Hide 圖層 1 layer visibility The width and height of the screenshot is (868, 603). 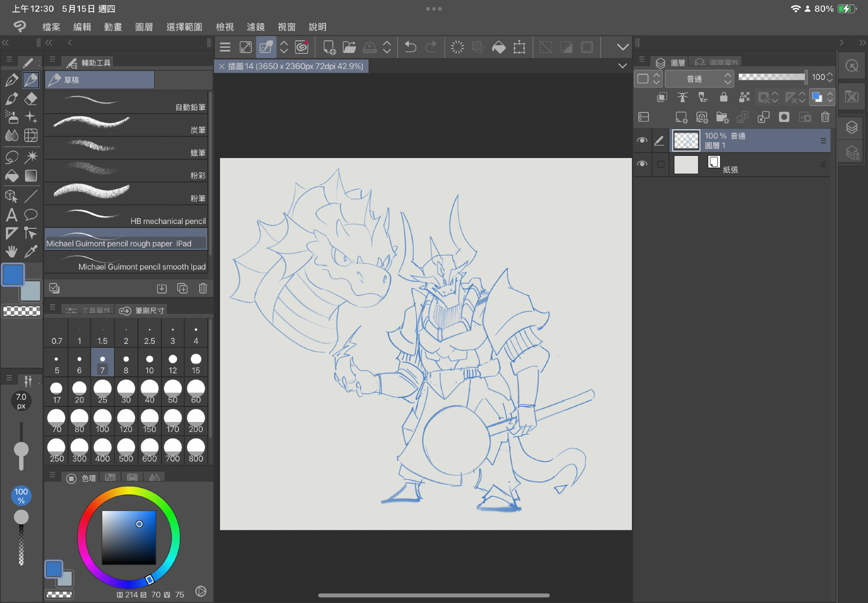coord(642,141)
